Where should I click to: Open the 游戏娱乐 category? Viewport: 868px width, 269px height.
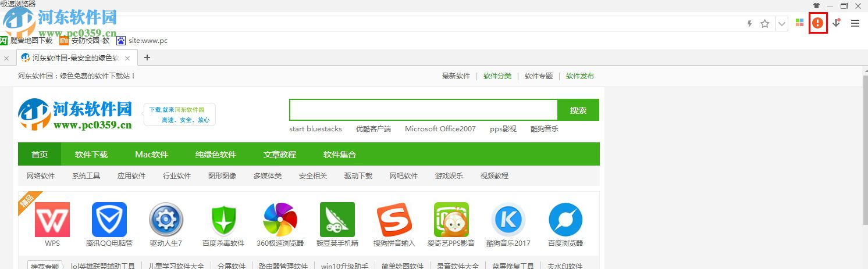pos(449,176)
